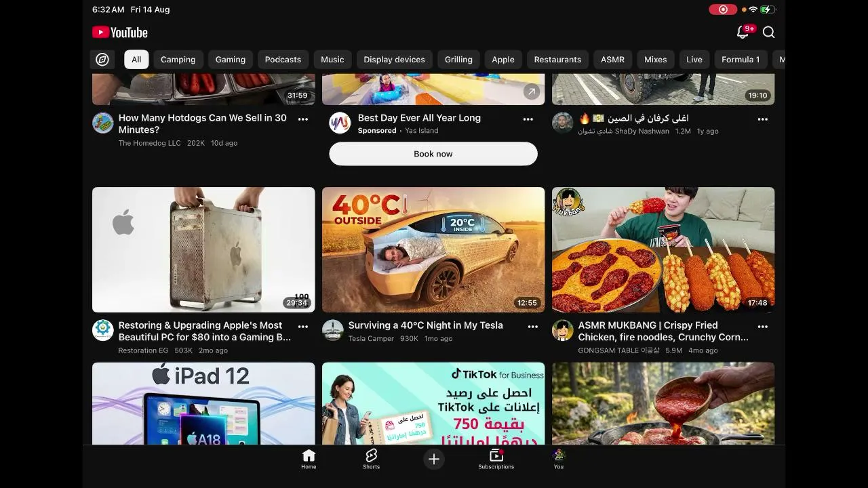Select the ASMR filter chip
The width and height of the screenshot is (868, 488).
[612, 60]
